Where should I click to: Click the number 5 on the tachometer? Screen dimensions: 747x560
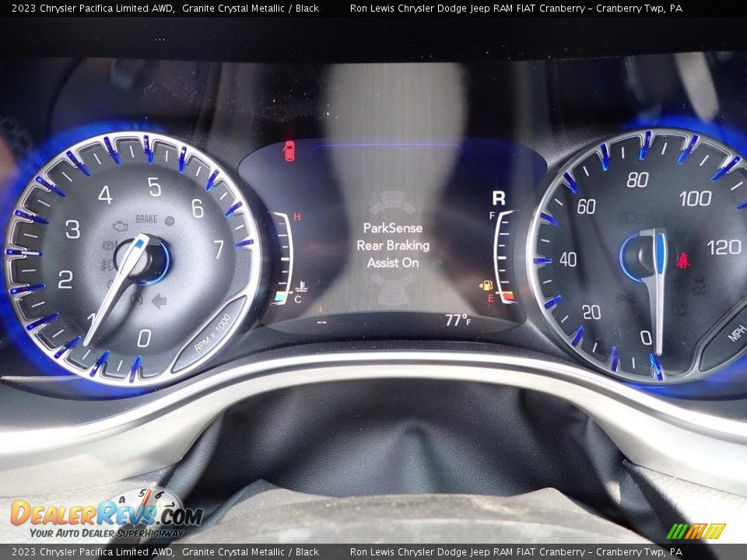[154, 187]
